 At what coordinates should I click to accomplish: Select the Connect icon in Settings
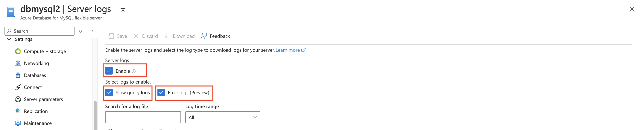click(x=18, y=87)
